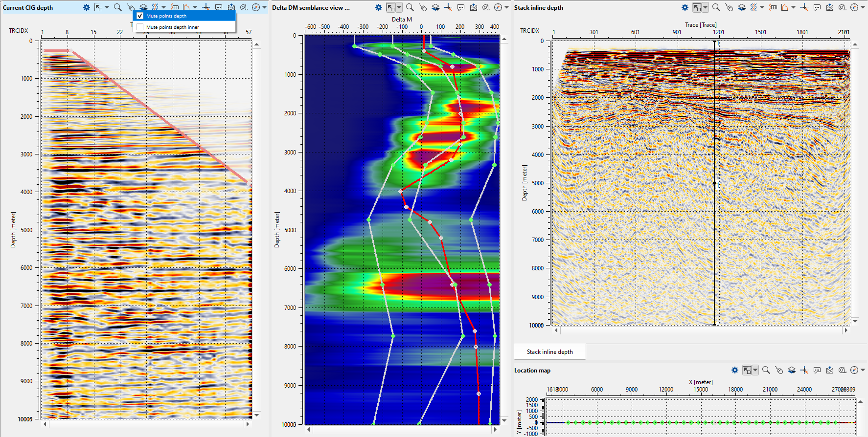Enable Mute points depth inner checkbox
The height and width of the screenshot is (437, 868).
coord(140,27)
